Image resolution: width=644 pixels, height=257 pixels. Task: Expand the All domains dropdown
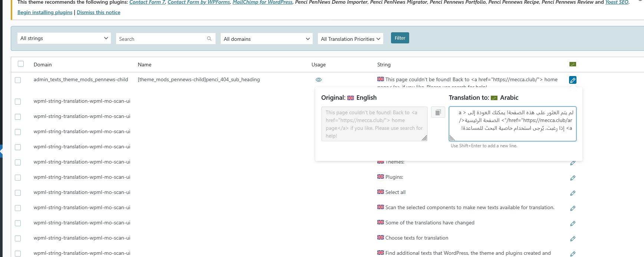click(266, 39)
